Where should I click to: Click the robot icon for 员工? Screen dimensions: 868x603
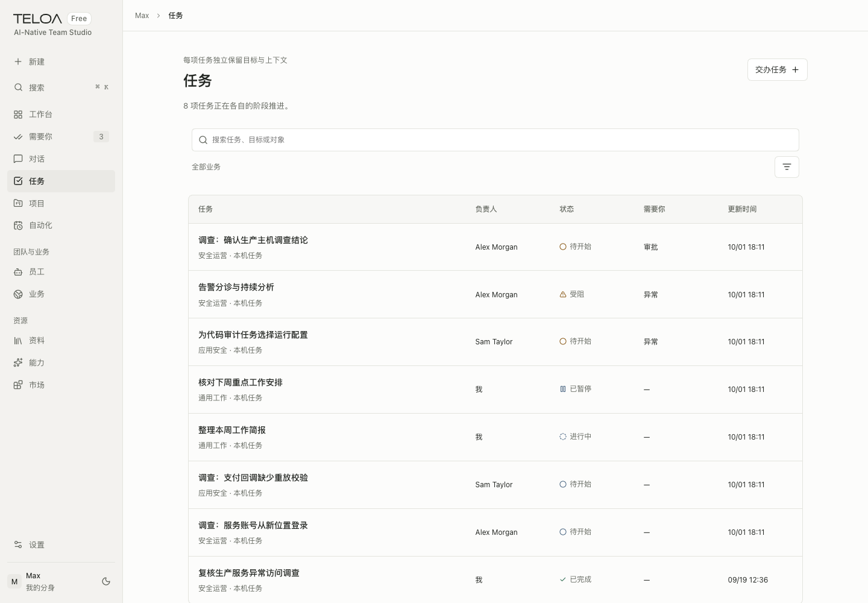(x=18, y=272)
